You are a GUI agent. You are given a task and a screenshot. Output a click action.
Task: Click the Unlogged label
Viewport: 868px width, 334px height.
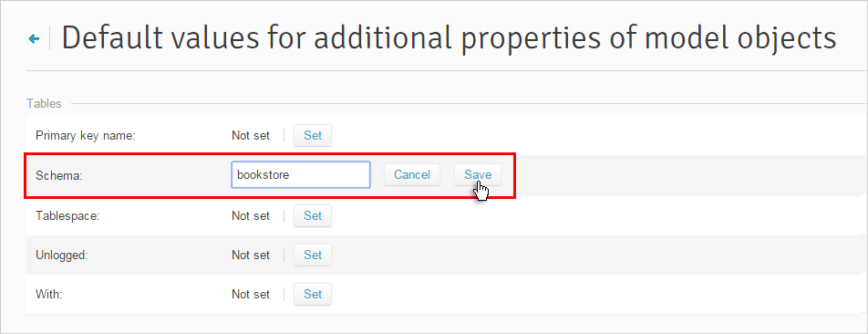(61, 256)
